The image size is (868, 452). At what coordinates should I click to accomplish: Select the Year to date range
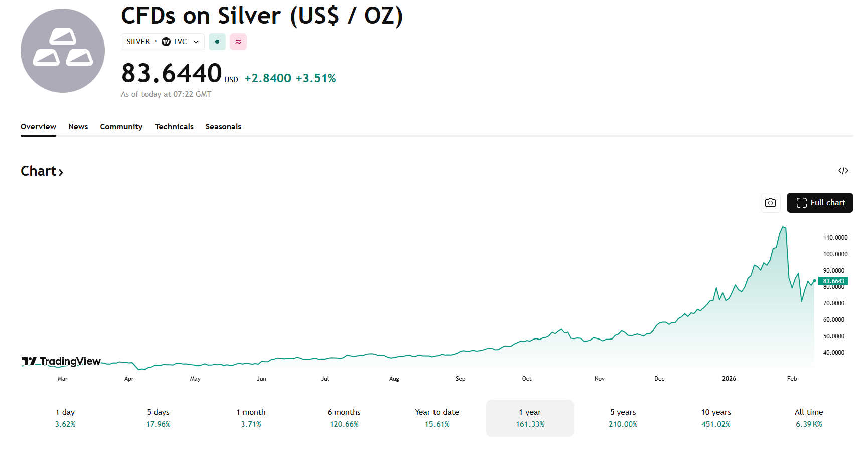tap(437, 418)
